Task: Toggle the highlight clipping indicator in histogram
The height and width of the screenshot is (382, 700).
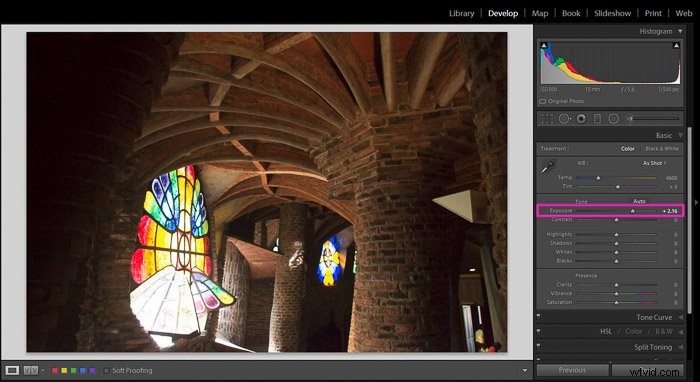Action: click(x=676, y=46)
